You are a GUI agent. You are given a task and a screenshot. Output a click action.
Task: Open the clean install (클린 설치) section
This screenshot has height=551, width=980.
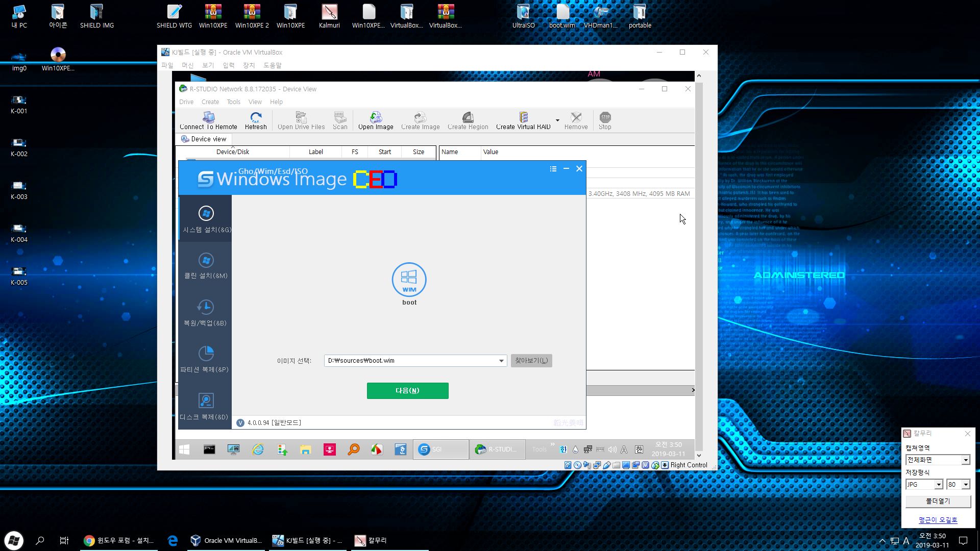click(x=206, y=266)
